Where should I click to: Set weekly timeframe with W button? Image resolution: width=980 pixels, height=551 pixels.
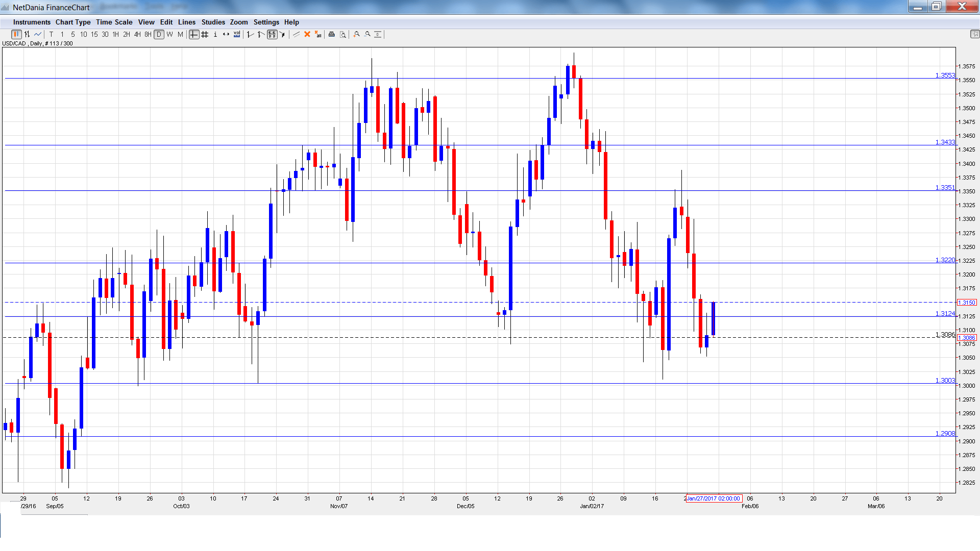pyautogui.click(x=170, y=34)
